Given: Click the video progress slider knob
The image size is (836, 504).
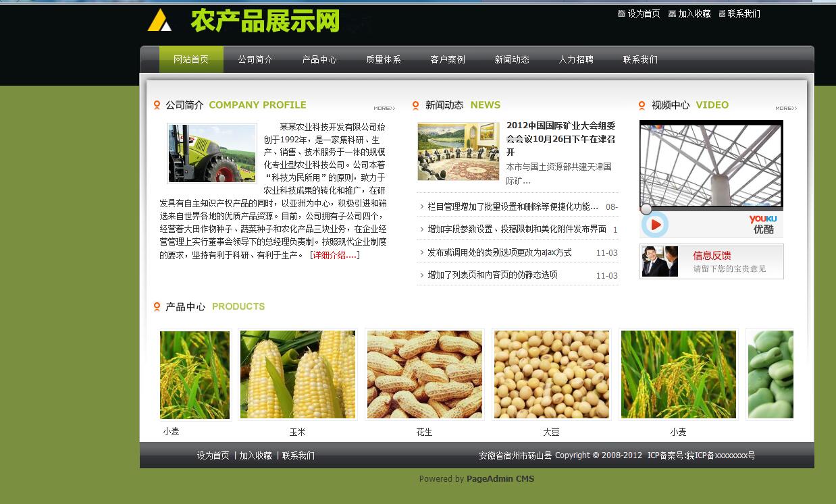Looking at the screenshot, I should 646,209.
